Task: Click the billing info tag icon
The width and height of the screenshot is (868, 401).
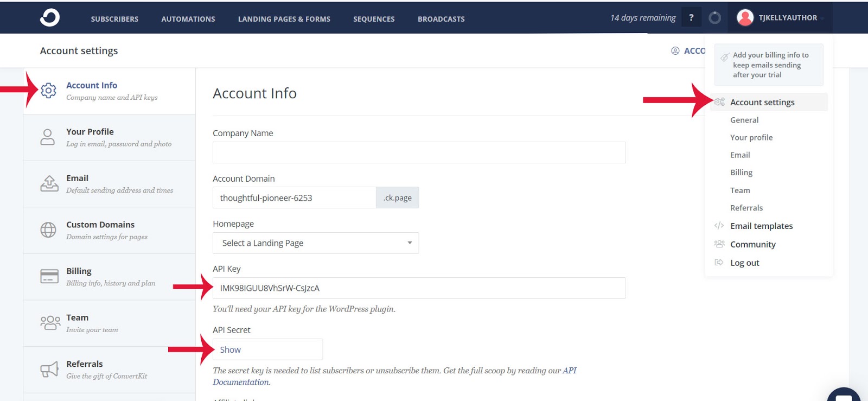Action: 725,58
